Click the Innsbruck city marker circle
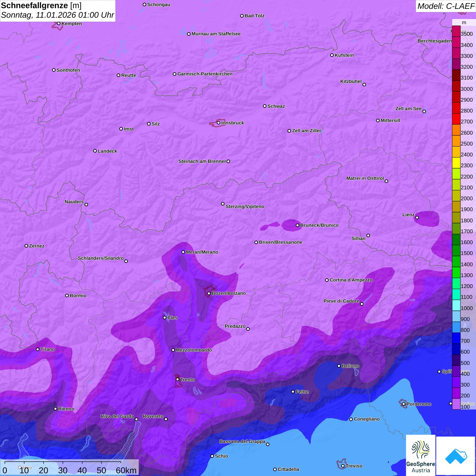The height and width of the screenshot is (476, 476). (219, 123)
